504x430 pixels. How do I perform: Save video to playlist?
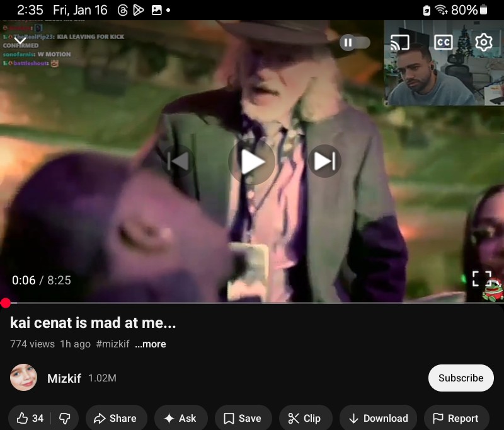coord(243,418)
